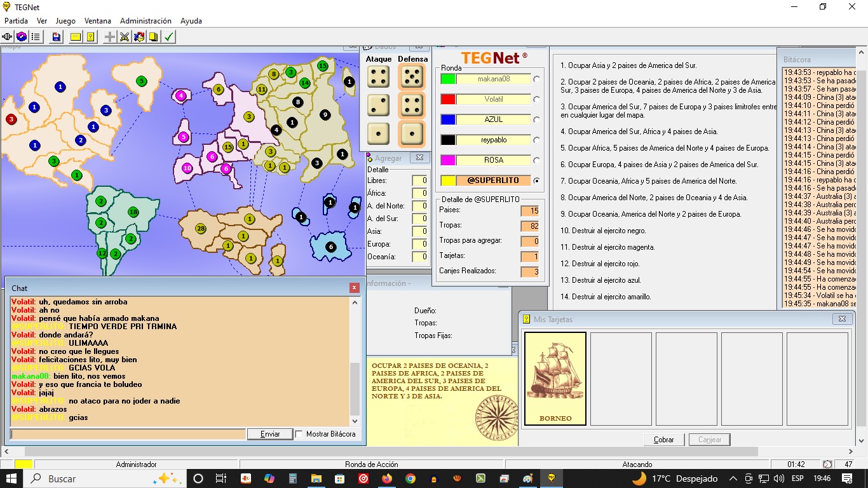Select the reypablo radio button
The image size is (868, 488).
tap(537, 140)
